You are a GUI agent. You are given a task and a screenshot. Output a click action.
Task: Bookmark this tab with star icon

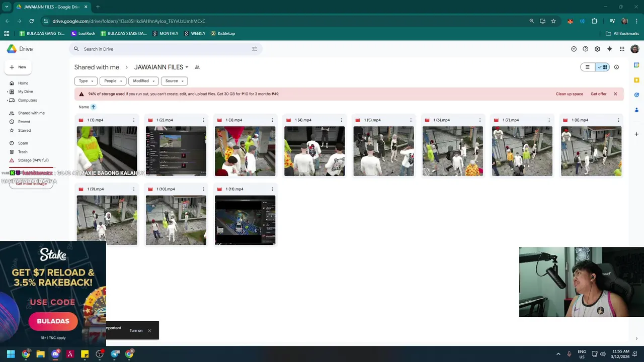(x=553, y=21)
